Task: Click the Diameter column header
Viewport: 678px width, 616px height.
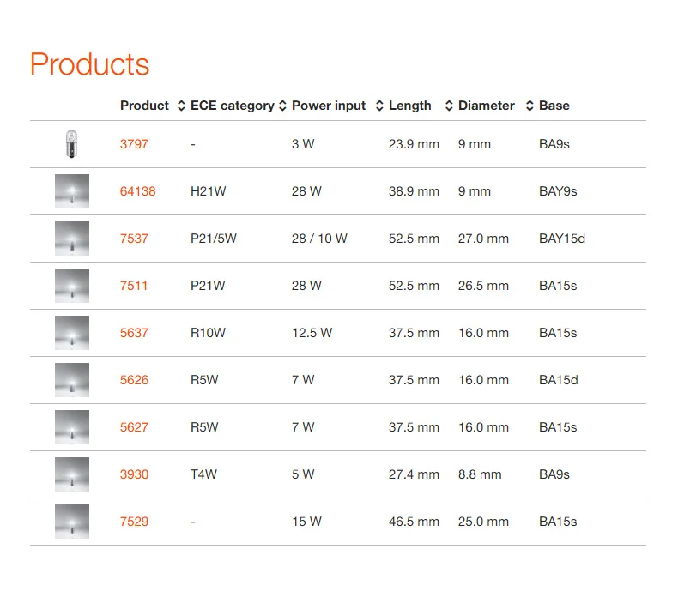Action: [487, 106]
